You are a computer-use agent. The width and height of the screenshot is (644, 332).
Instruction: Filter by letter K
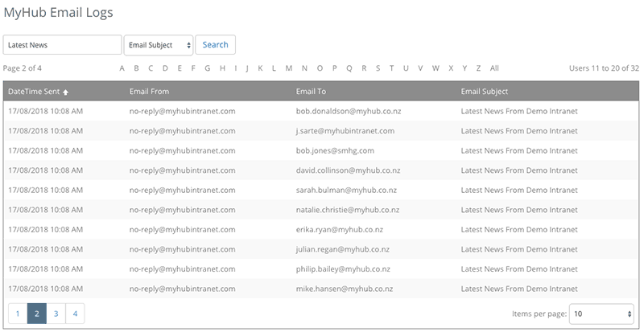point(260,68)
